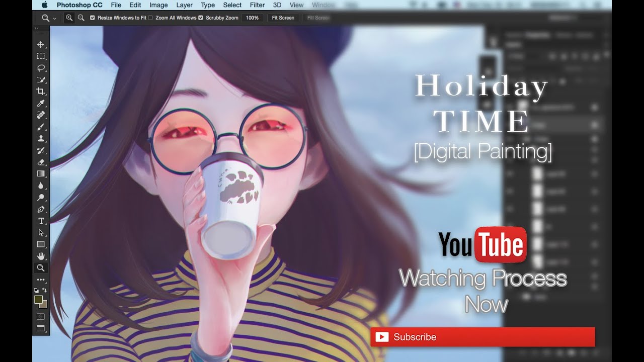Open the Photoshop CC menu
Screen dimensions: 644x362
79,5
